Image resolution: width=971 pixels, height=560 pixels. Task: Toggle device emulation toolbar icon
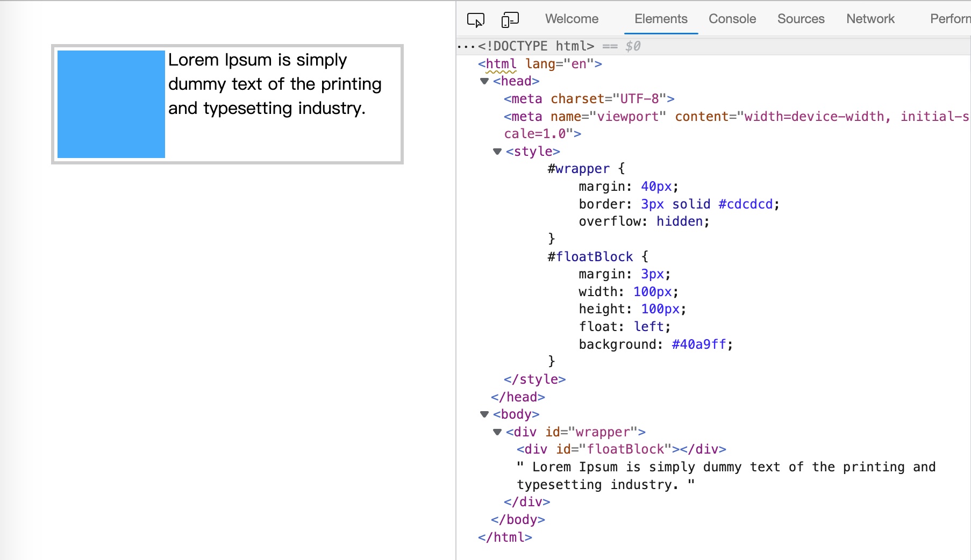tap(510, 20)
